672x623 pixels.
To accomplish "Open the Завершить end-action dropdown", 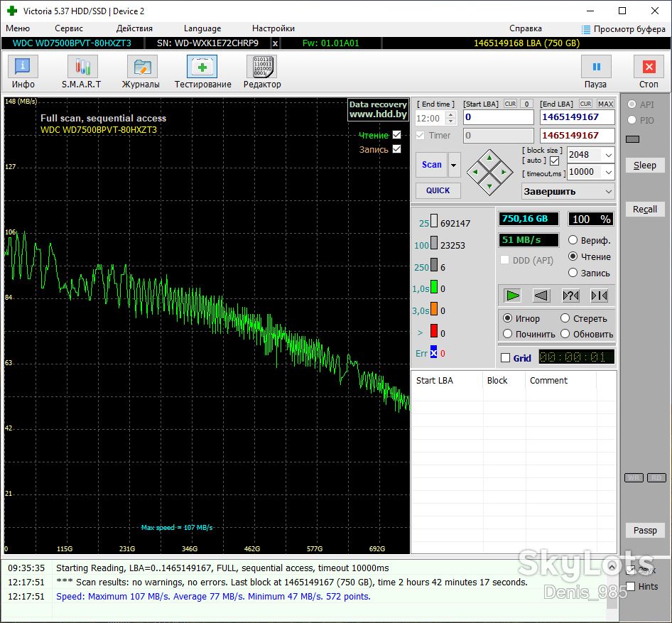I will click(568, 192).
